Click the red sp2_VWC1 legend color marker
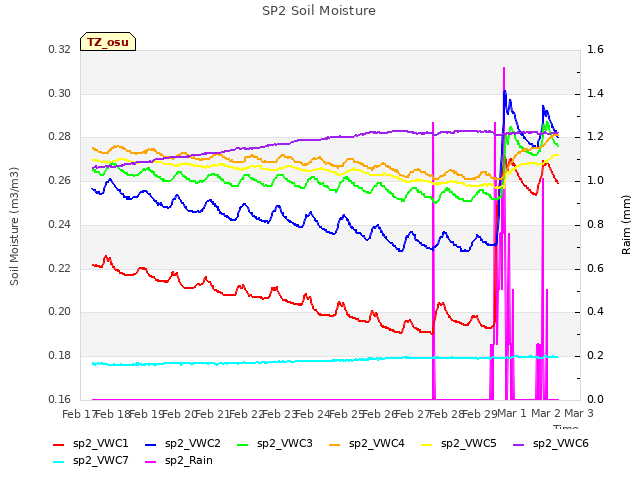The image size is (640, 480). pos(59,445)
